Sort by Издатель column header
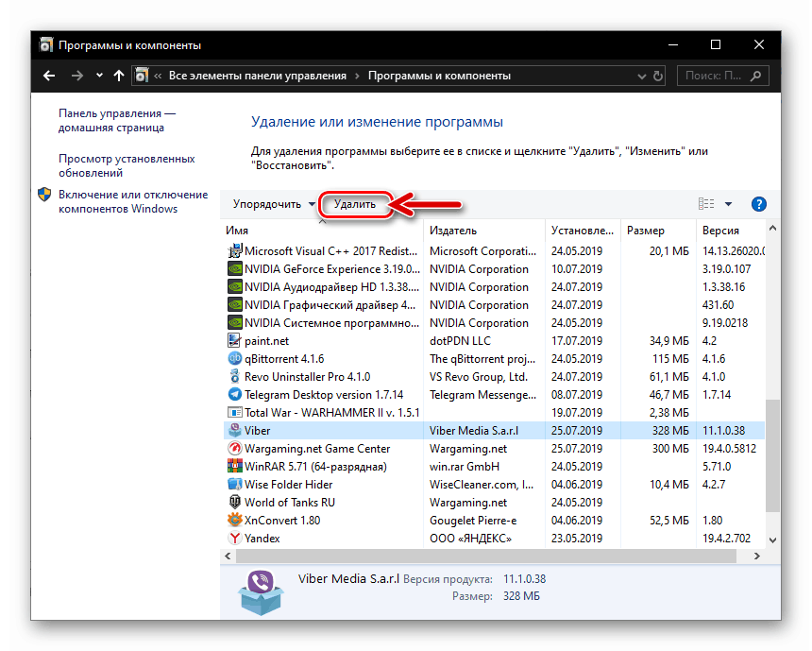The image size is (812, 651). pos(484,231)
